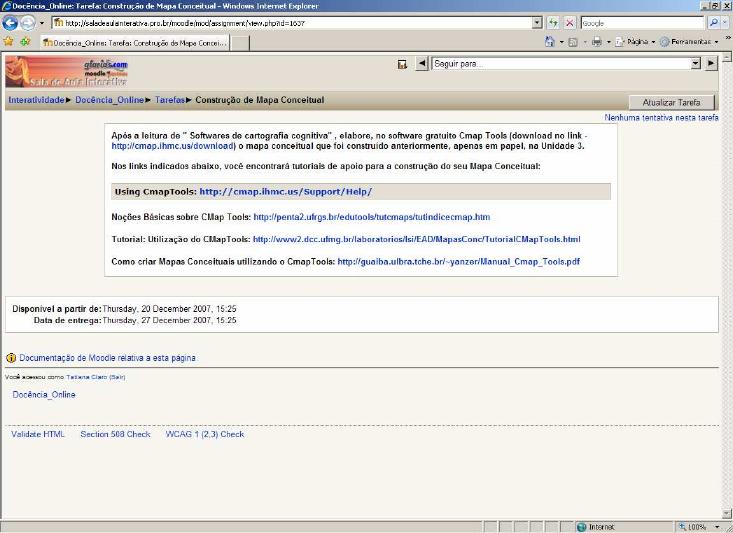Open the Ferramentas tools dropdown

pyautogui.click(x=690, y=42)
